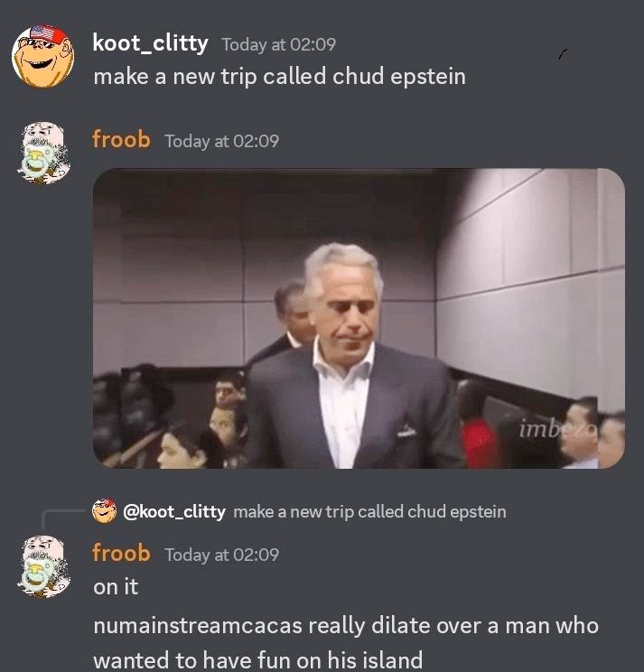This screenshot has height=672, width=644.
Task: Click the froob username above the GIF
Action: (x=121, y=140)
